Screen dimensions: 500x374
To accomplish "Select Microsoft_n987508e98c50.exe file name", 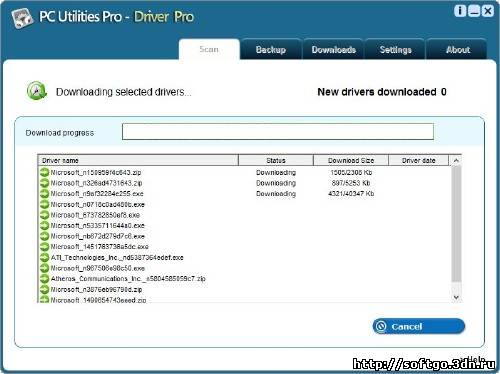I will [98, 268].
